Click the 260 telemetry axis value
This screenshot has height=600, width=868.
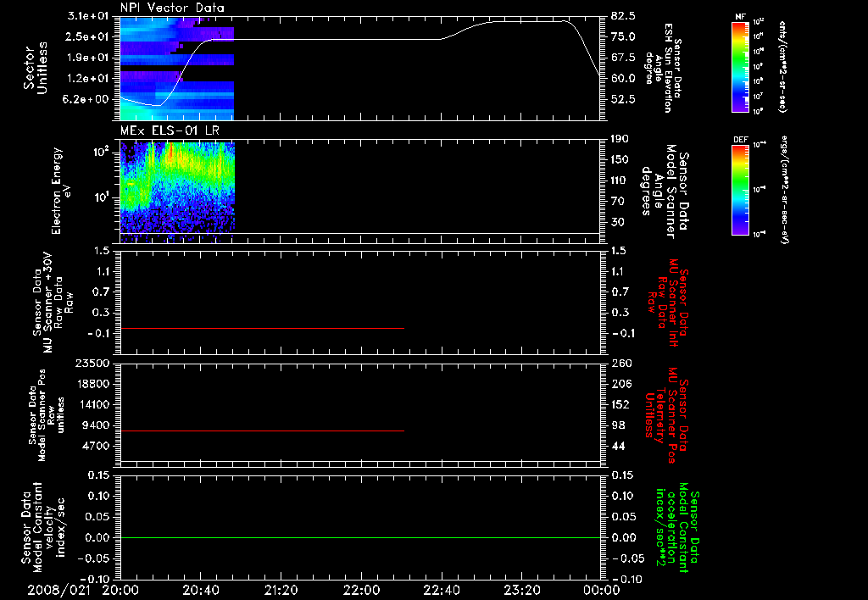pyautogui.click(x=620, y=363)
